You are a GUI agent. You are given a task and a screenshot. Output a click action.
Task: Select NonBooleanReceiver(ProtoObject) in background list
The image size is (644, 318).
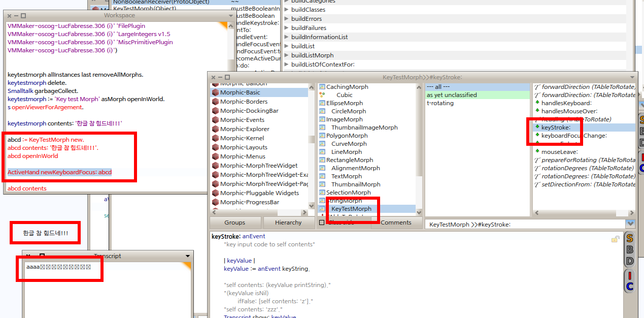[170, 2]
